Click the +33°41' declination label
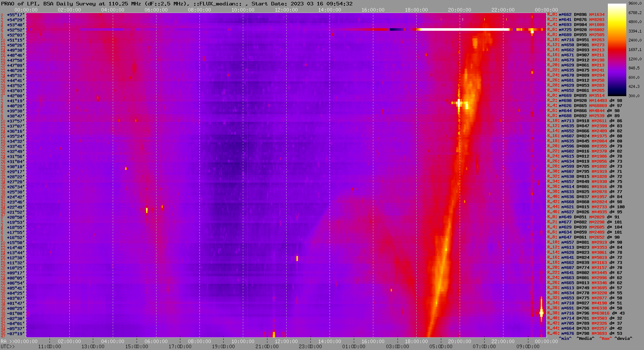 pyautogui.click(x=16, y=146)
